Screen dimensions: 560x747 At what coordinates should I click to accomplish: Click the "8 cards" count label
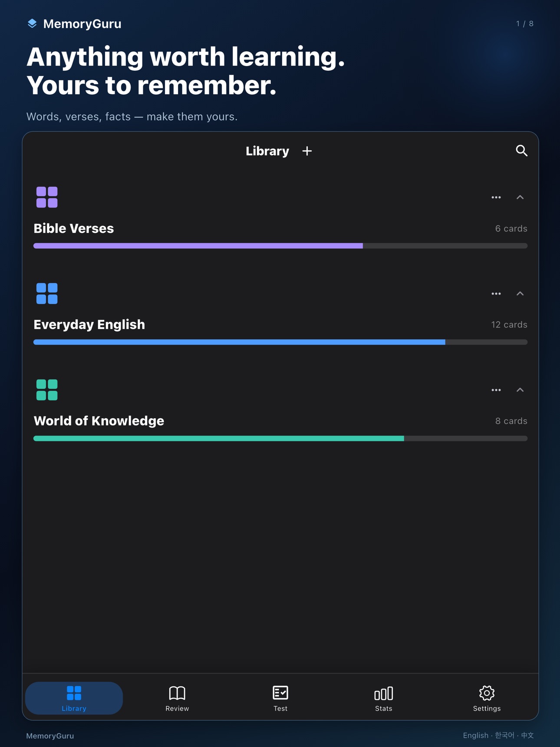click(x=511, y=421)
